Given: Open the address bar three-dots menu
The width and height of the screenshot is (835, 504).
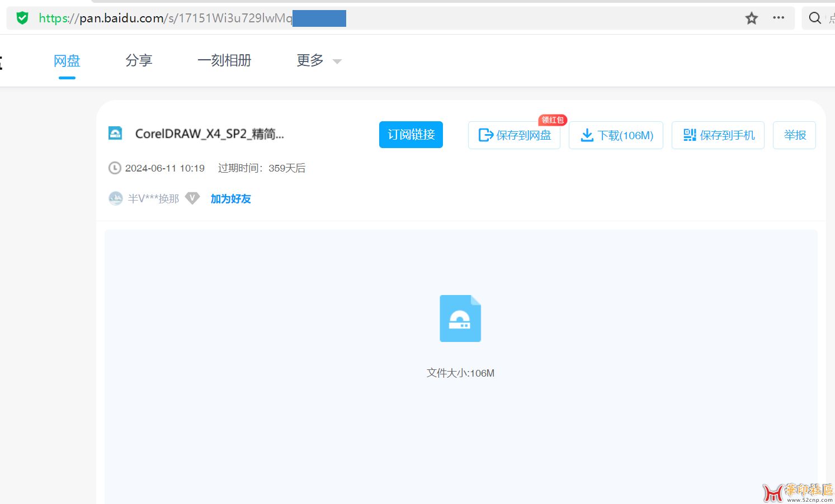Looking at the screenshot, I should (779, 18).
